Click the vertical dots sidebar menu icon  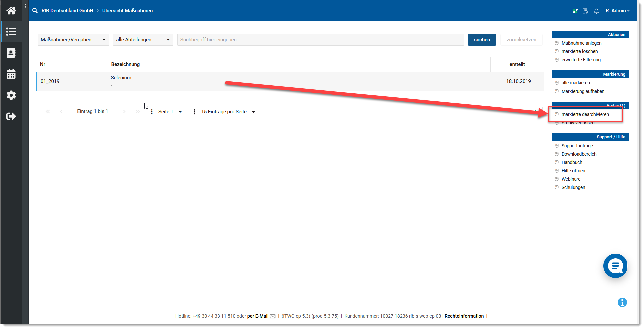tap(25, 6)
